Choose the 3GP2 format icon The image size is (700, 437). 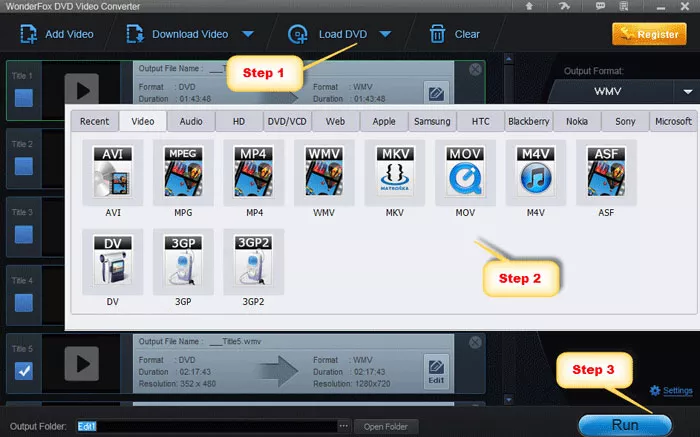[x=254, y=261]
